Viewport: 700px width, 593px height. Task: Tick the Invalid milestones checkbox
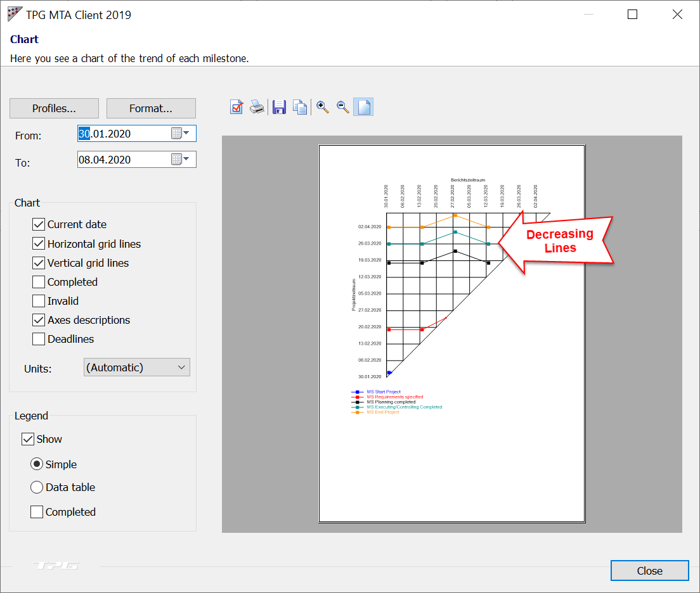(39, 301)
